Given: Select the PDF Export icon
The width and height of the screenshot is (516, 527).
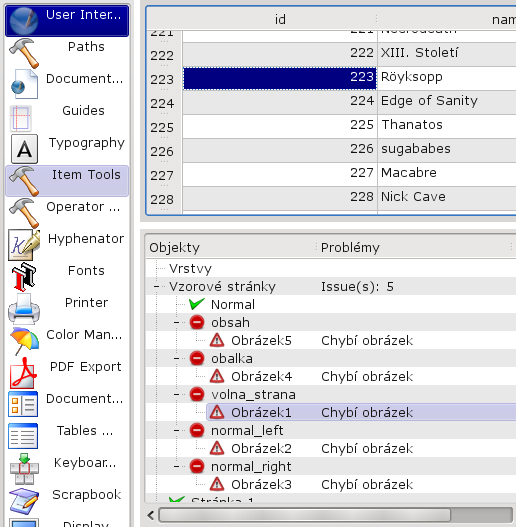Looking at the screenshot, I should click(x=24, y=373).
